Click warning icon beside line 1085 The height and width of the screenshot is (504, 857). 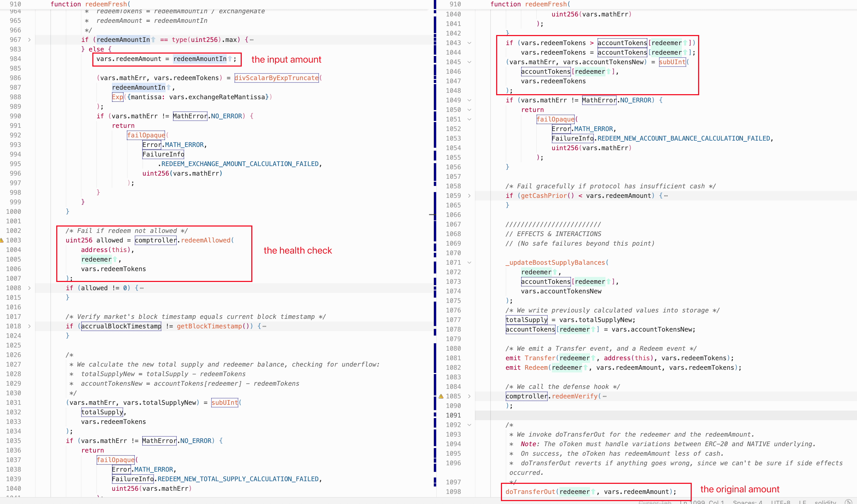(441, 396)
